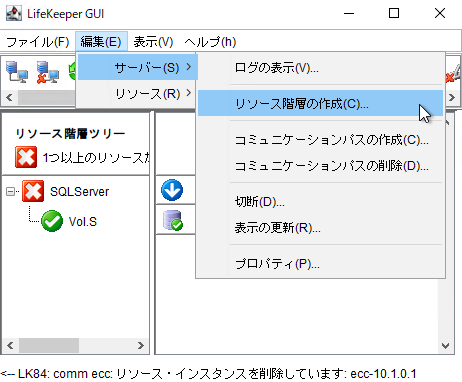This screenshot has height=382, width=462.
Task: Select ログの表示(V)... menu entry
Action: (x=320, y=68)
